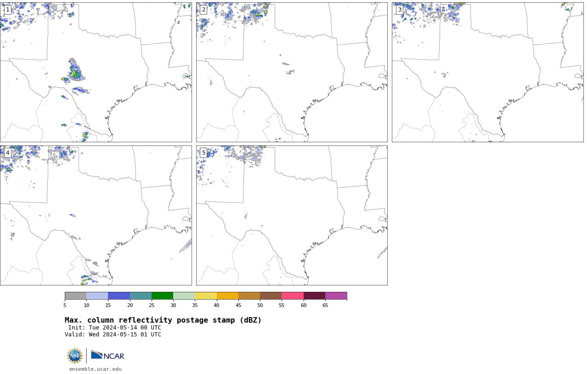Open ensemble member 5 reflectivity map
Screen dimensions: 588x374
click(x=292, y=216)
